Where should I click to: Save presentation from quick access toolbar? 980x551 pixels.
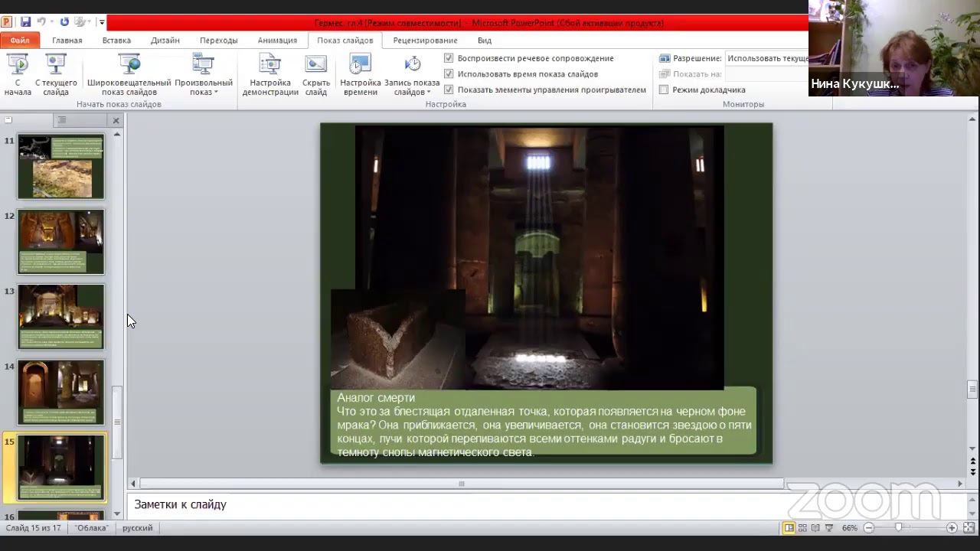pos(25,22)
